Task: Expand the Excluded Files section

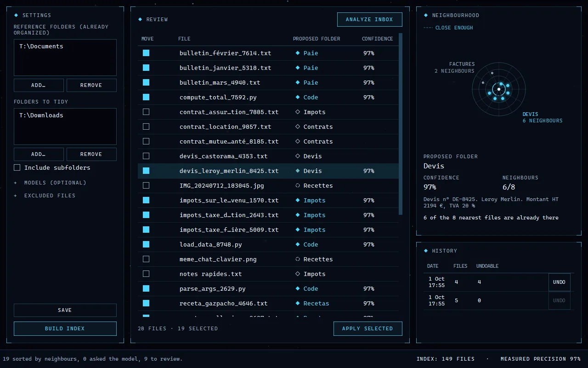Action: click(x=45, y=195)
